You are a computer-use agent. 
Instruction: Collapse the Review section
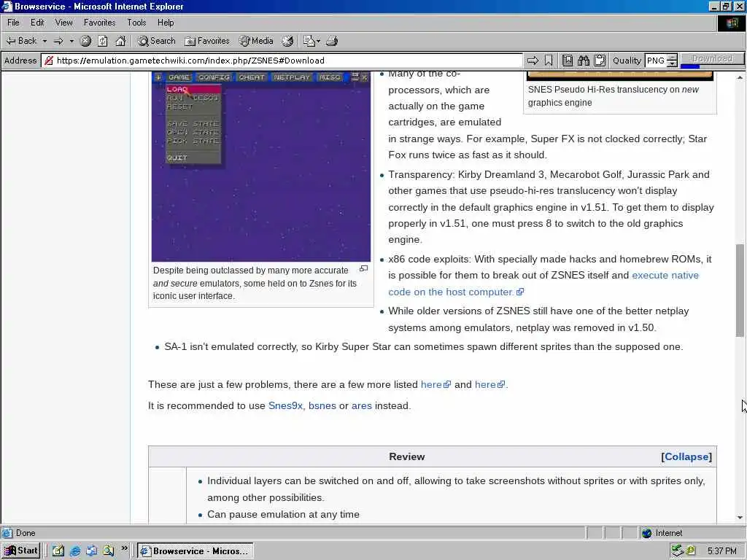click(x=686, y=456)
